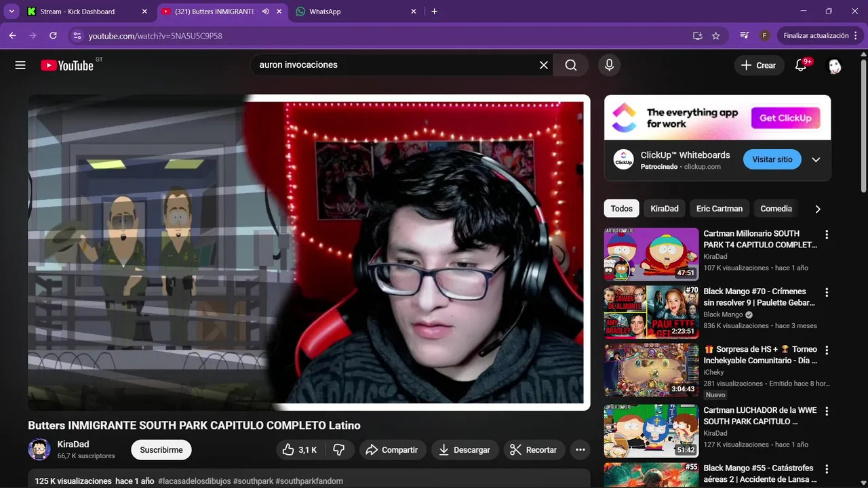Open Black Mango #55 Catástrofes aéreas title
The image size is (868, 488).
(760, 474)
